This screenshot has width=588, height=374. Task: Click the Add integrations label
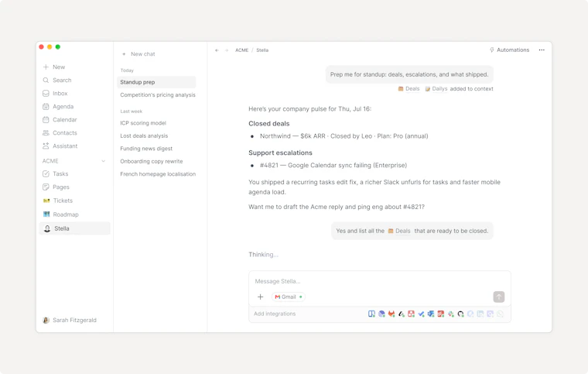(275, 314)
